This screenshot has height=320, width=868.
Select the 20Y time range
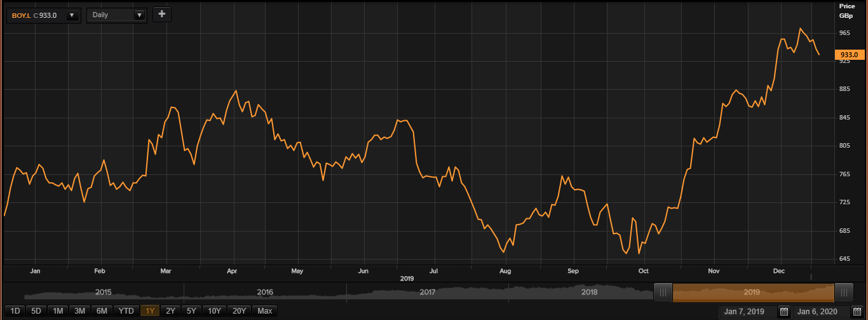(x=239, y=311)
